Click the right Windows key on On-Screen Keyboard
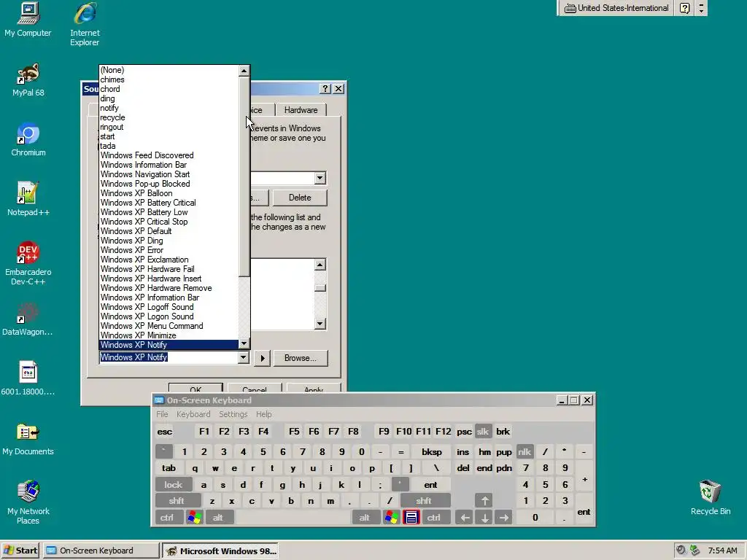This screenshot has height=560, width=747. 391,517
